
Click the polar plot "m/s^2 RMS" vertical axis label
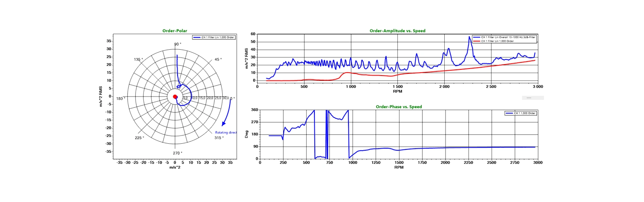point(100,96)
